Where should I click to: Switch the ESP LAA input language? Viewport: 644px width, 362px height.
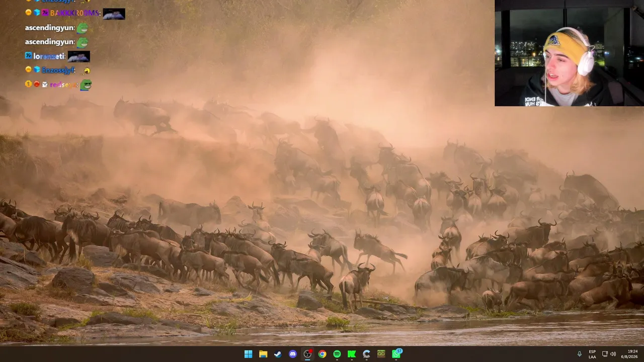click(x=592, y=354)
